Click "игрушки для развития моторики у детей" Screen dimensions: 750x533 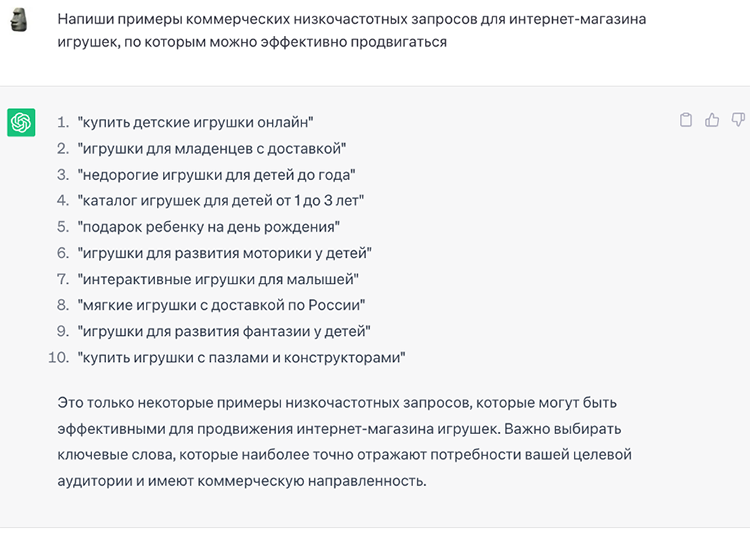[224, 252]
